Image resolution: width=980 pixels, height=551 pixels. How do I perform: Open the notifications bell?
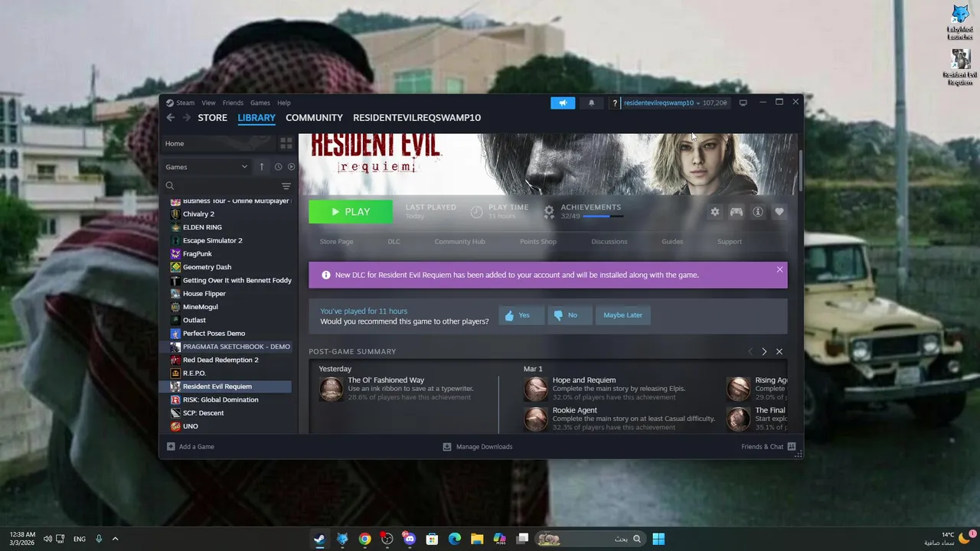591,103
